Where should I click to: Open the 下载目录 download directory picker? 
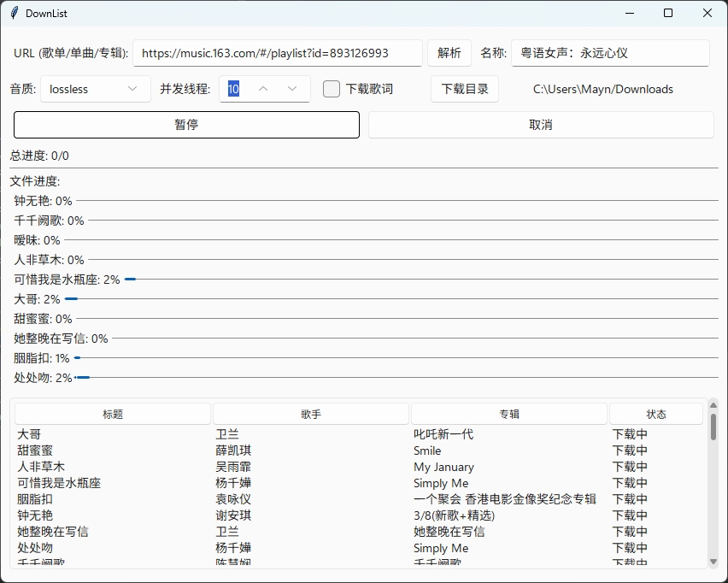tap(464, 89)
